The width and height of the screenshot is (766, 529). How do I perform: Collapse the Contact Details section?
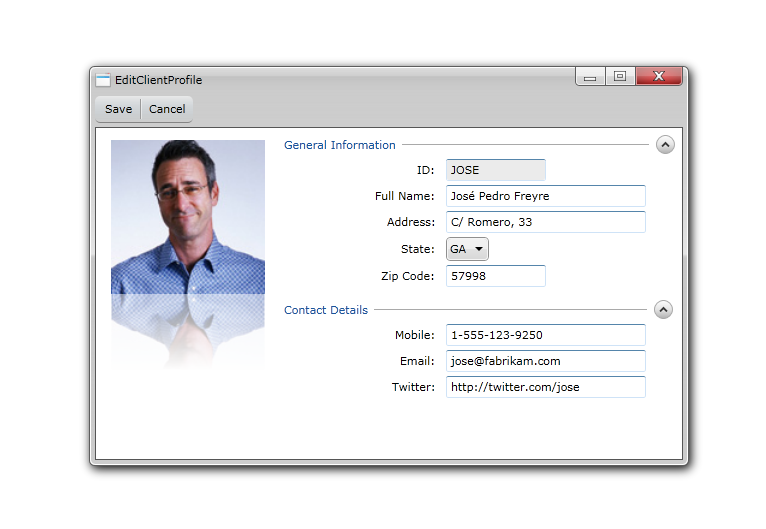[x=664, y=310]
